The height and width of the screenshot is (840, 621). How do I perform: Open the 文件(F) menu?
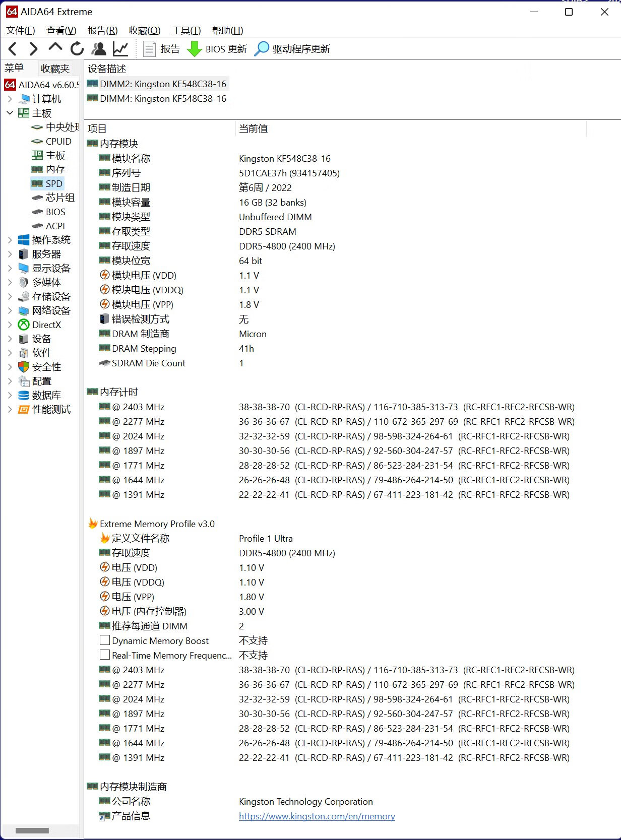pos(21,30)
